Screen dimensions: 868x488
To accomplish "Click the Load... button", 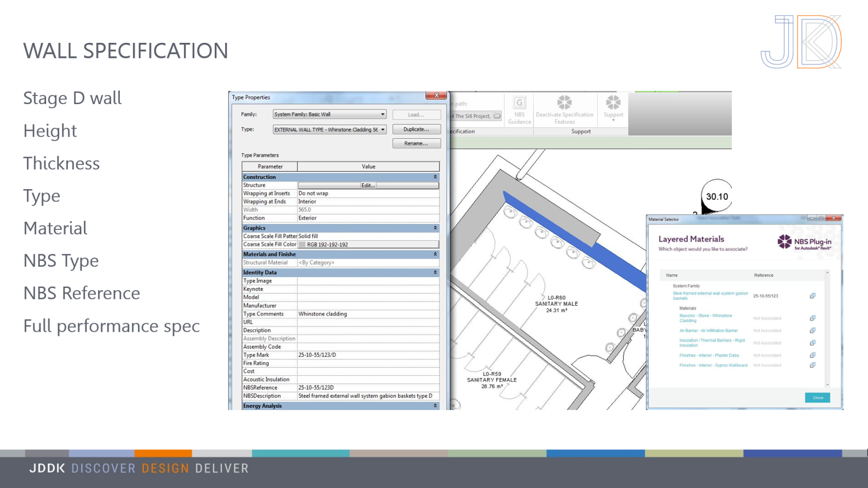I will pos(416,115).
